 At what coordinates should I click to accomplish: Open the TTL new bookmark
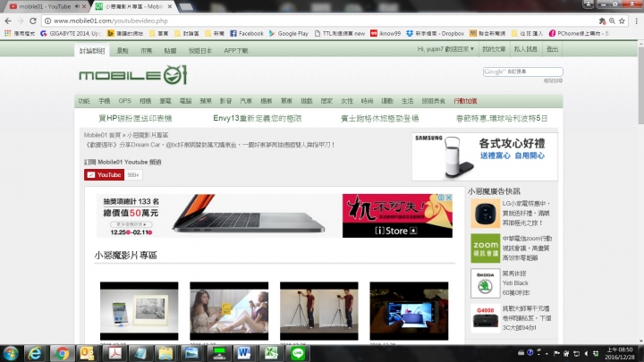tap(340, 33)
